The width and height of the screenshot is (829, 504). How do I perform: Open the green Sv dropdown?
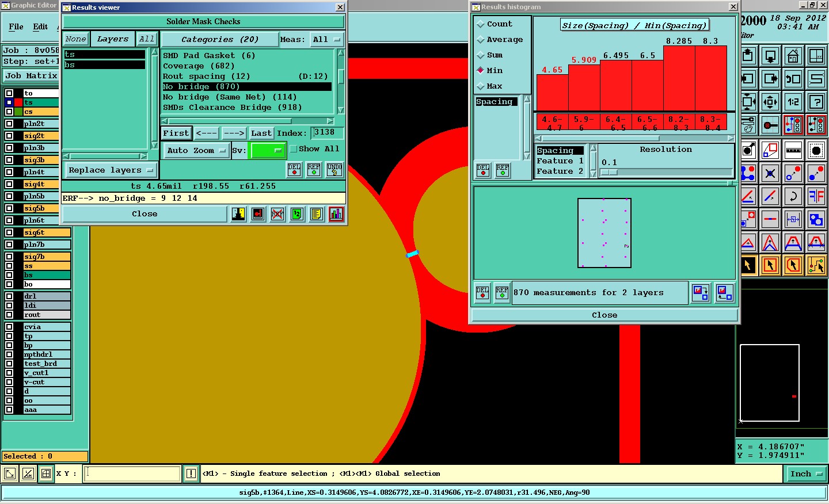[268, 151]
